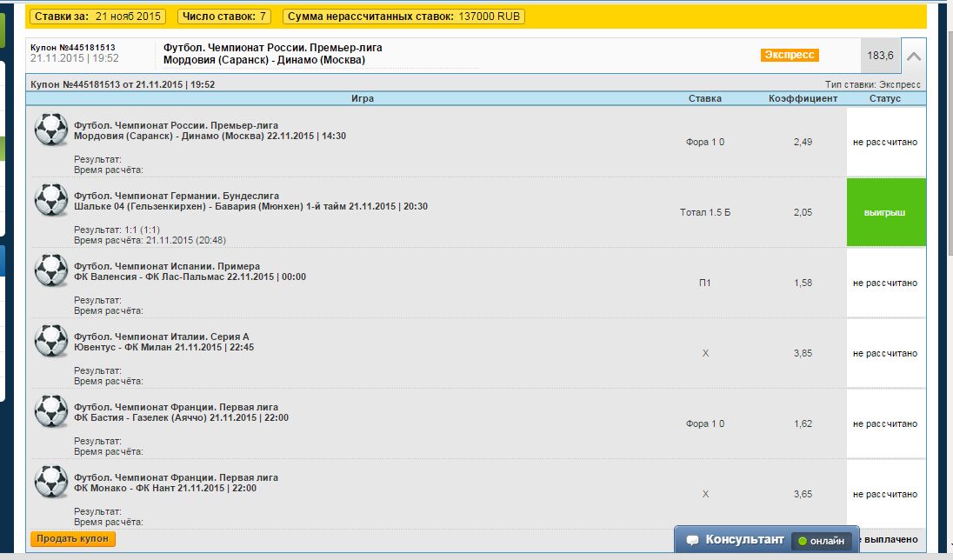This screenshot has width=953, height=560.
Task: Click the Игра column header
Action: click(363, 98)
